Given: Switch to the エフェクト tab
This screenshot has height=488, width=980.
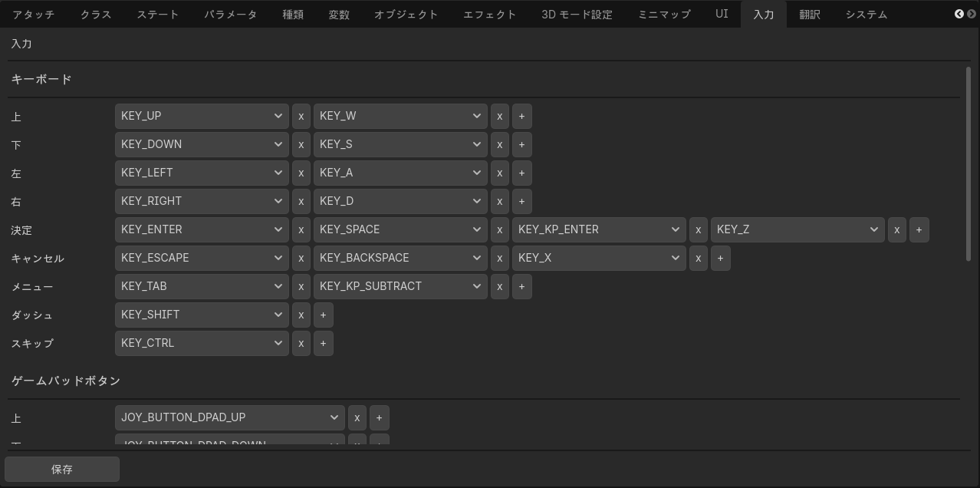Looking at the screenshot, I should click(x=490, y=15).
